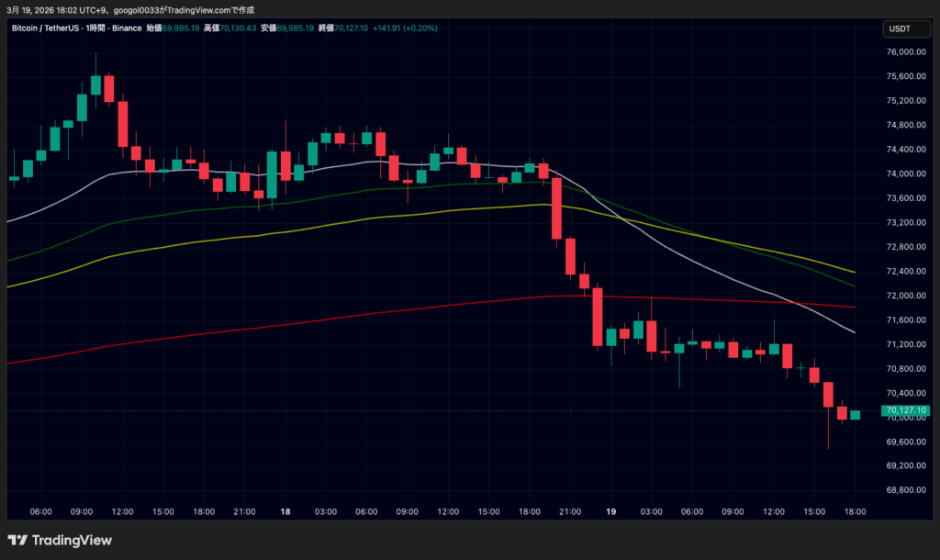Click the Binance exchange label
940x560 pixels.
point(128,28)
